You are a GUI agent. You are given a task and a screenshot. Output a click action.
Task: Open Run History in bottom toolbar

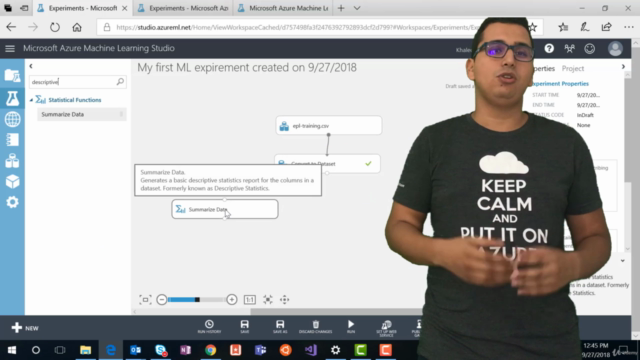point(209,327)
